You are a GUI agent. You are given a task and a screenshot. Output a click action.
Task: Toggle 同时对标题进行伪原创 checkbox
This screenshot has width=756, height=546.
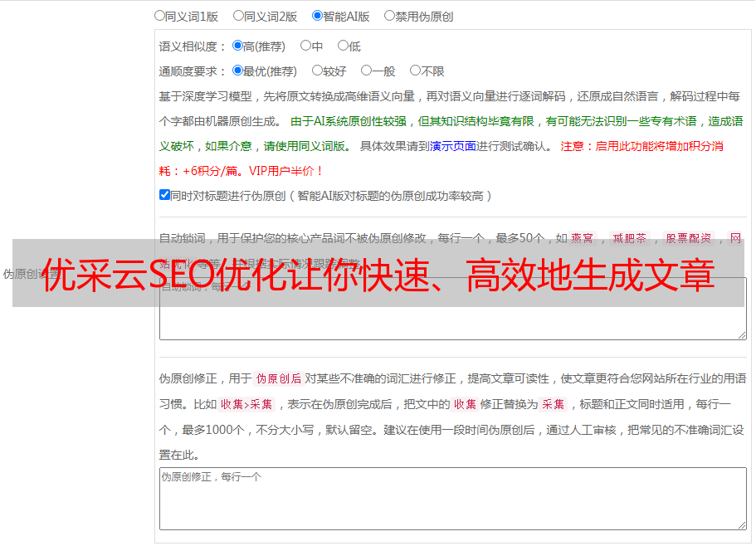coord(164,195)
